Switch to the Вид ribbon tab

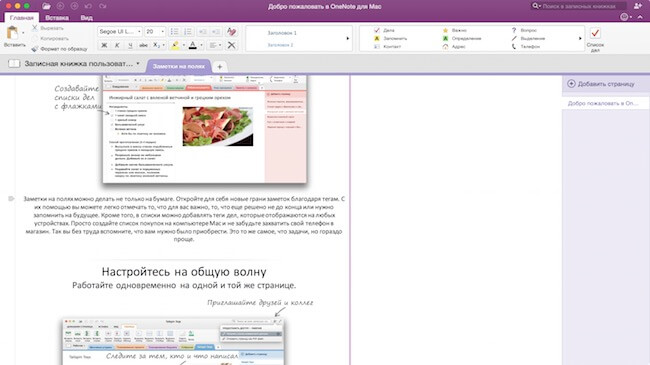point(87,17)
